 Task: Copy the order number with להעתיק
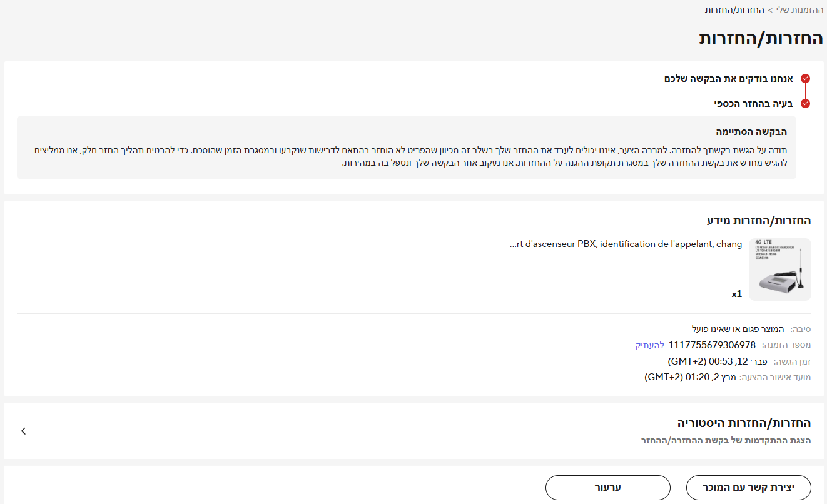point(649,345)
